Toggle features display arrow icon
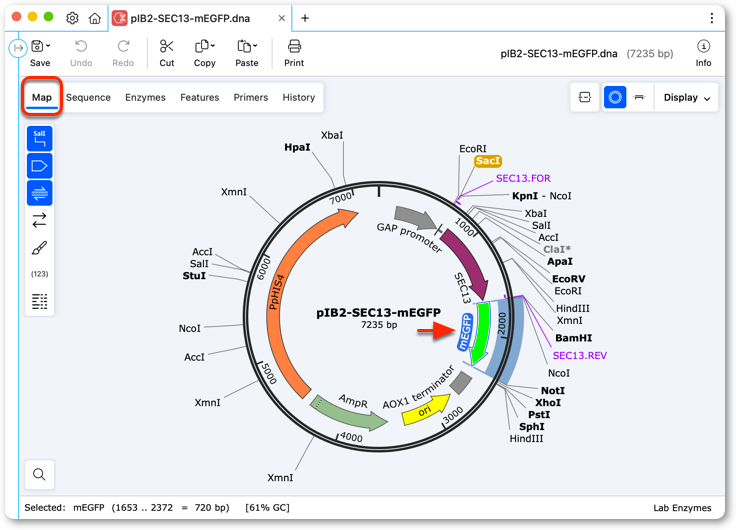Image resolution: width=736 pixels, height=530 pixels. 39,166
